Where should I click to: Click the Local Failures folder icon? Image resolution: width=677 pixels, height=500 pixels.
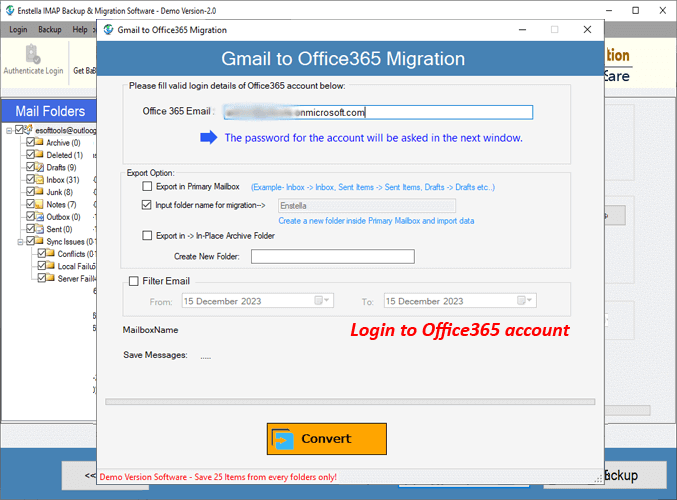[50, 266]
